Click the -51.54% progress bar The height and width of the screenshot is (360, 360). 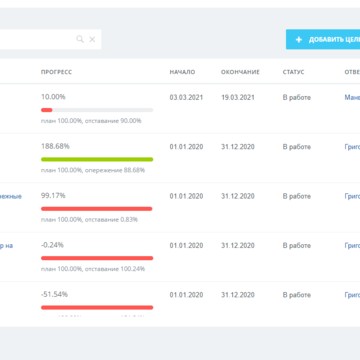[x=97, y=307]
